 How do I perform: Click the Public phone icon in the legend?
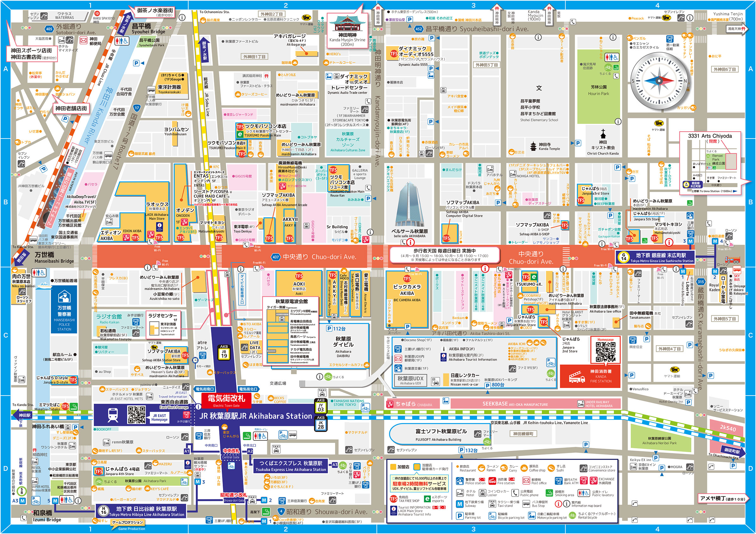point(515,493)
